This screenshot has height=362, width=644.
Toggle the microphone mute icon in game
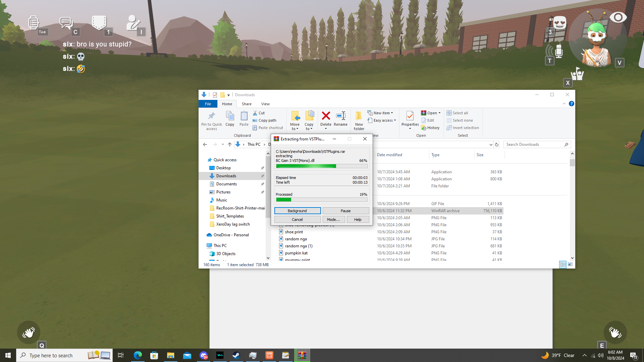pos(558,51)
